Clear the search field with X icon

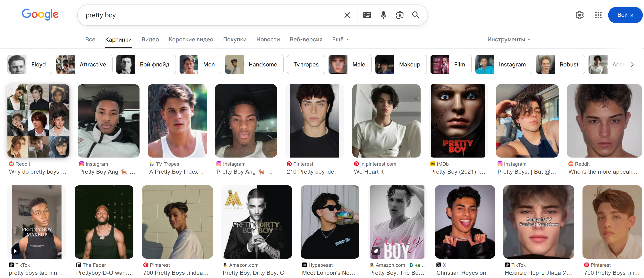(347, 15)
